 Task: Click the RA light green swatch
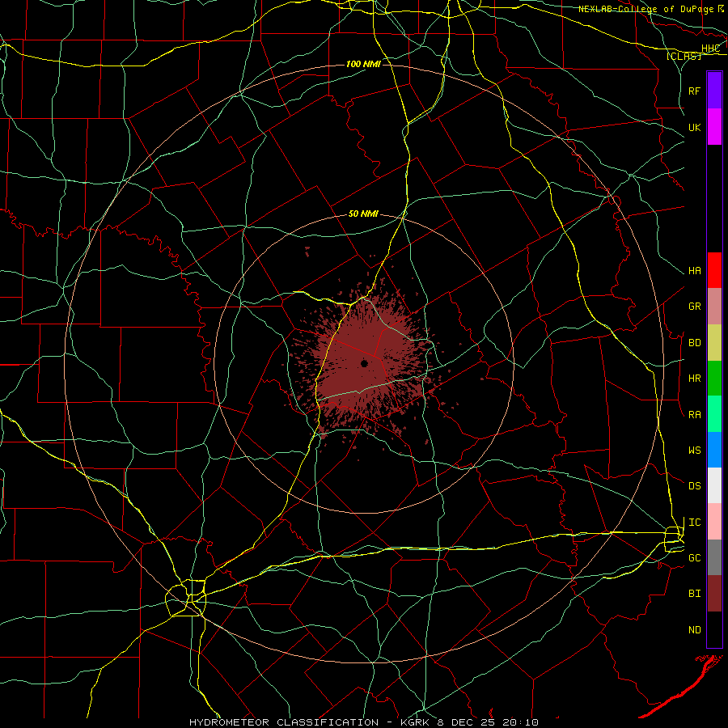point(714,414)
